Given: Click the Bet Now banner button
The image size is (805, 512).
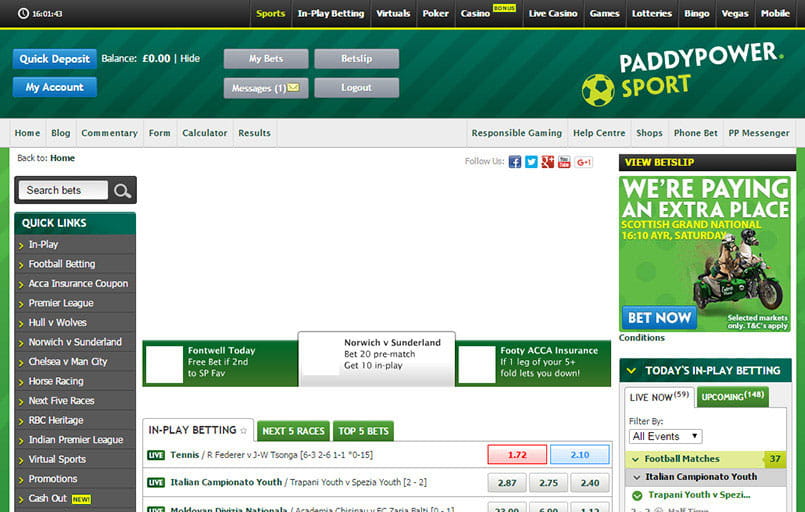Looking at the screenshot, I should click(x=658, y=318).
